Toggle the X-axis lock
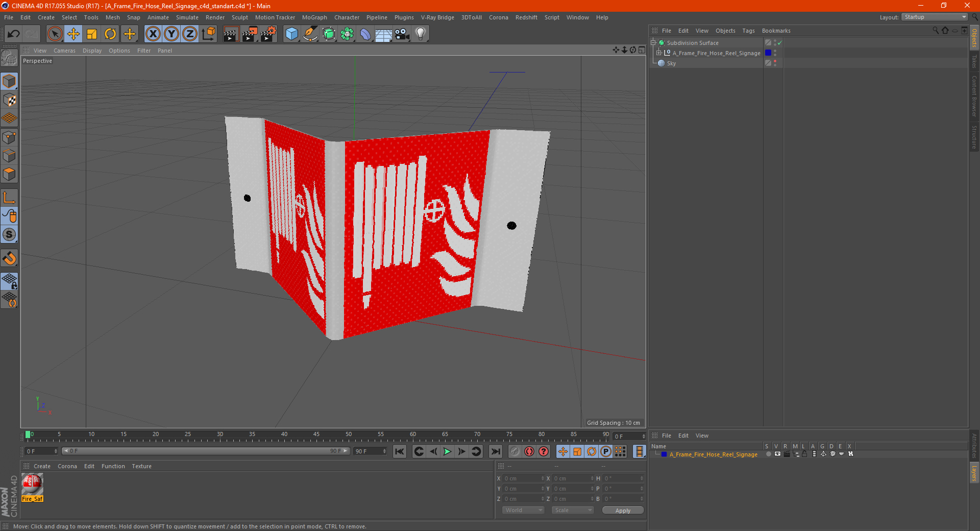This screenshot has height=531, width=980. pyautogui.click(x=153, y=34)
